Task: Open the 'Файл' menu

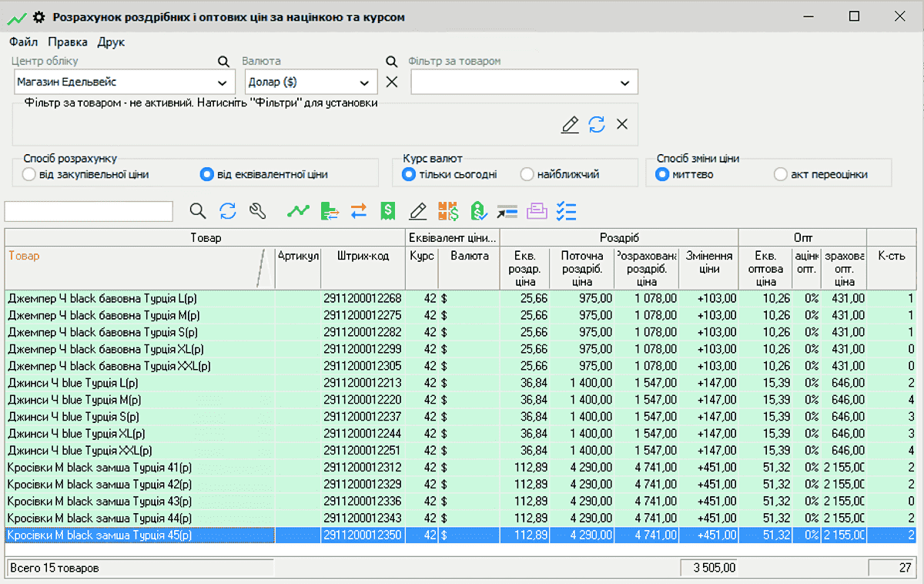Action: pos(23,42)
